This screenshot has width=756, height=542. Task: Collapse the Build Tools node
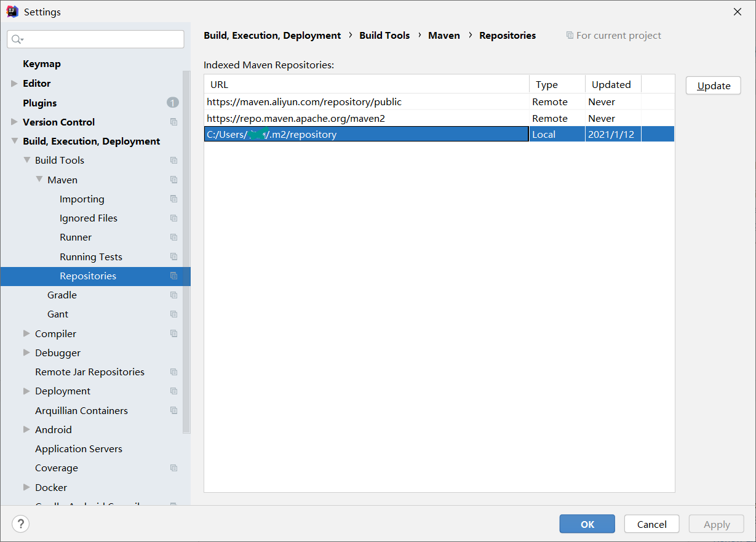click(26, 160)
